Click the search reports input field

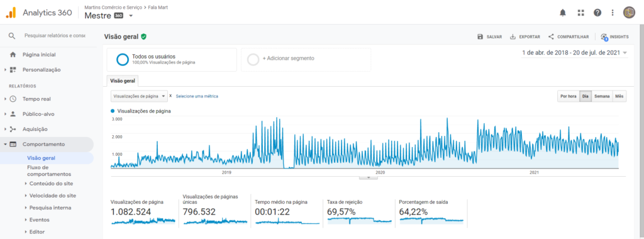[55, 36]
